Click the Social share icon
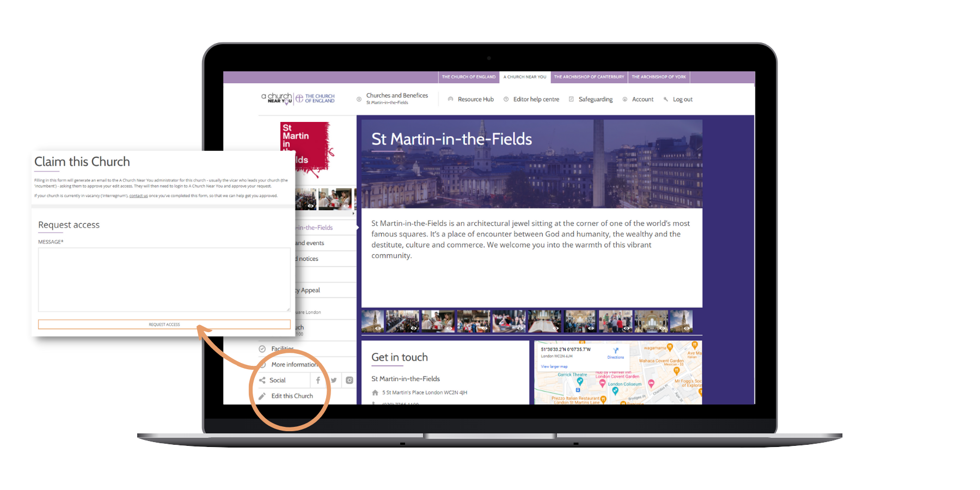This screenshot has width=980, height=490. point(262,380)
